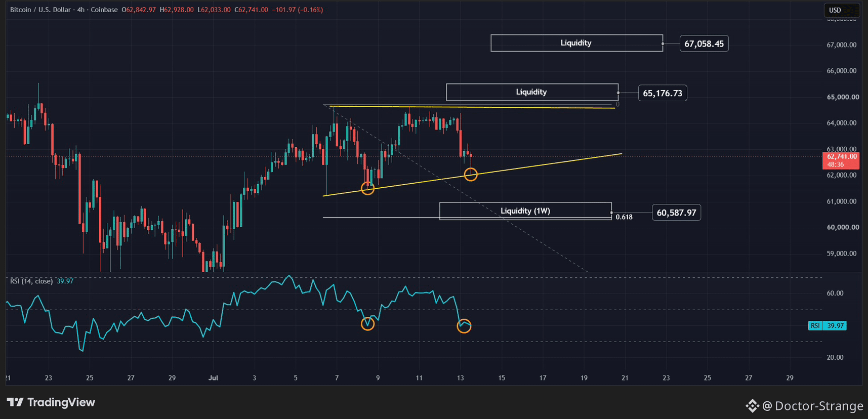Select the Liquidity (1W) box

[525, 211]
